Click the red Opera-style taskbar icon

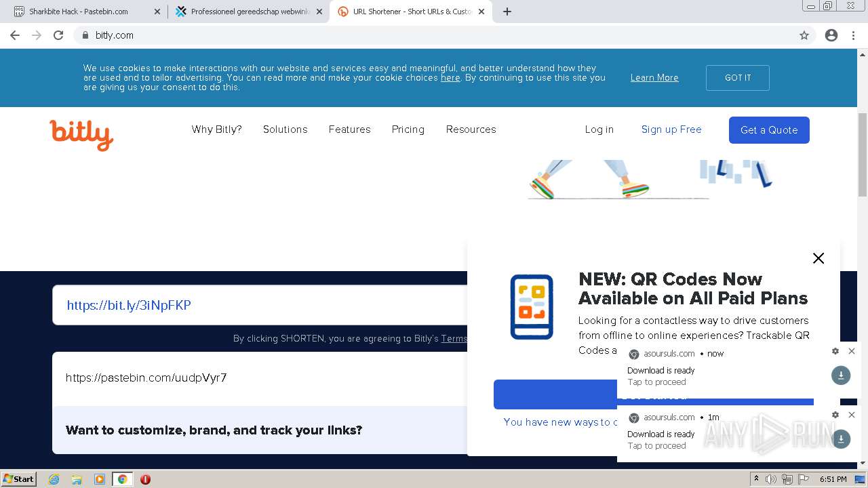pos(145,479)
